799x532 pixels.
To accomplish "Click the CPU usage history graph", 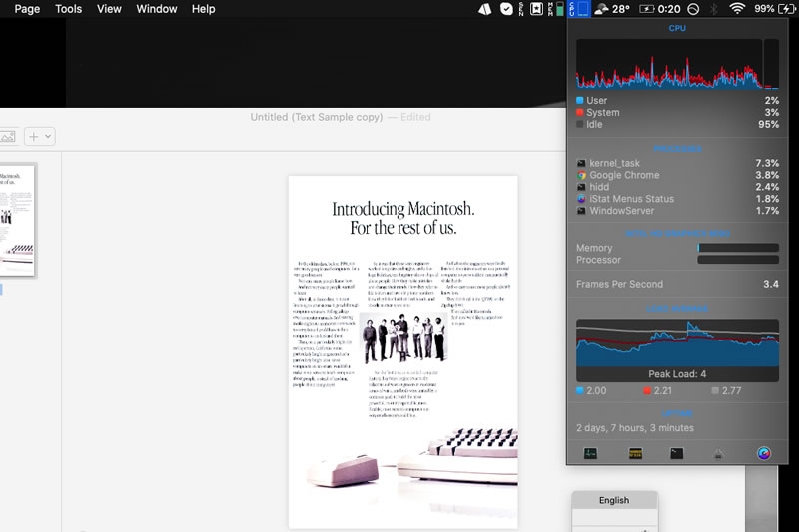I will point(669,64).
